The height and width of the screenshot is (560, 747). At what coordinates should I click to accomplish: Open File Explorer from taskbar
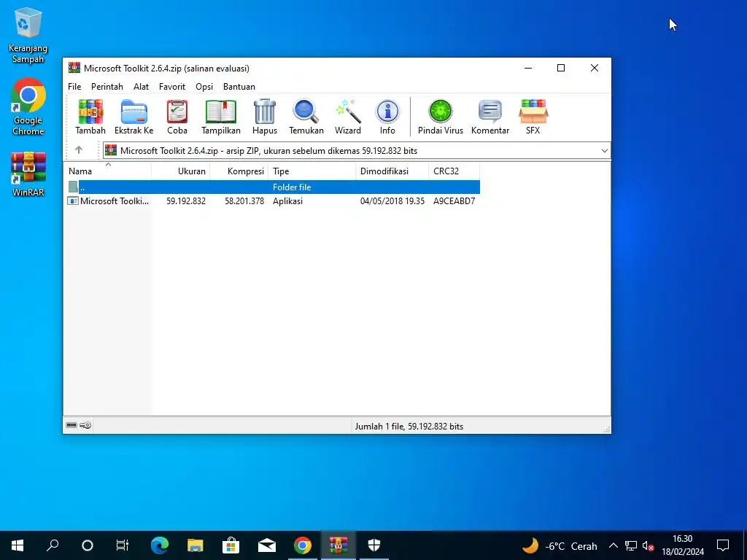coord(195,545)
